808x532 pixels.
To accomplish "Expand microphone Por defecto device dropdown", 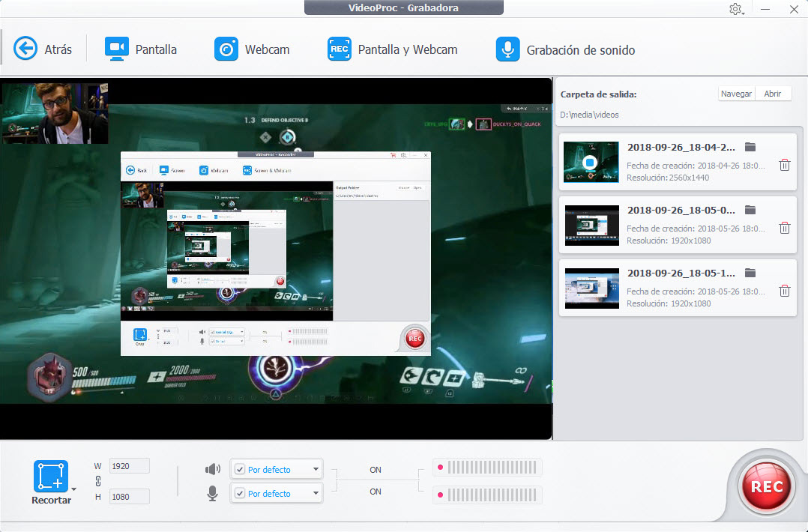I will tap(316, 494).
